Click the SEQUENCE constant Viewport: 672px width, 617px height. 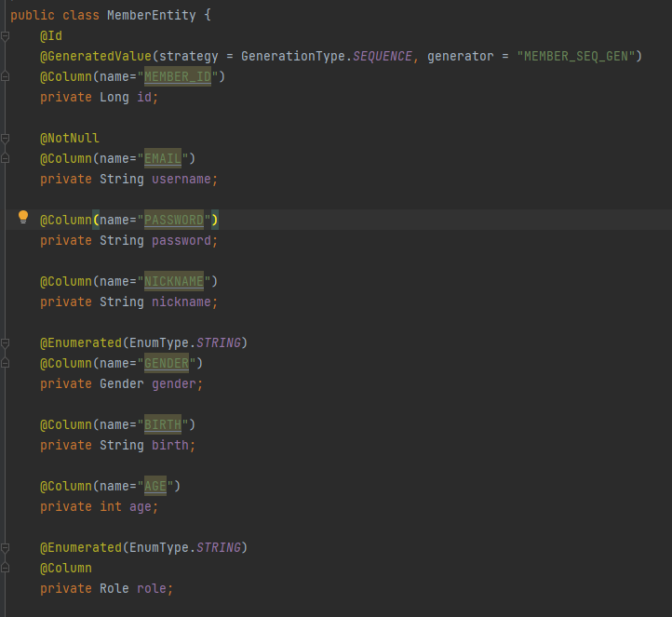pyautogui.click(x=383, y=56)
